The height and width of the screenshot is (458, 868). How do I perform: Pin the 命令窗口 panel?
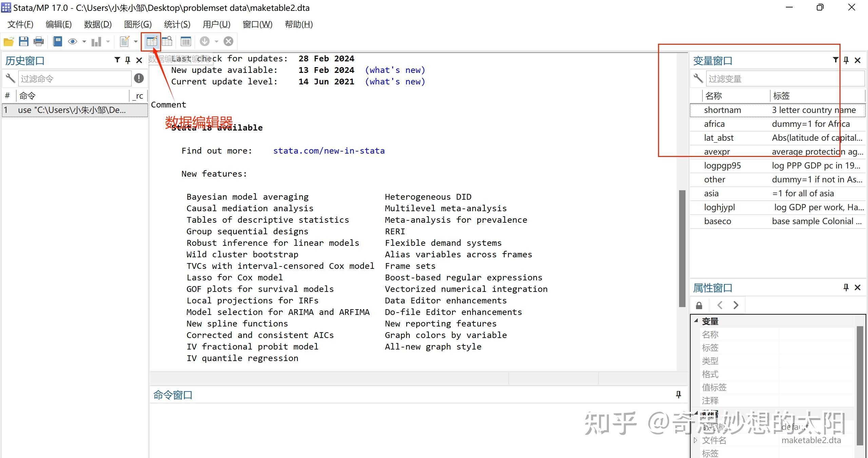678,395
